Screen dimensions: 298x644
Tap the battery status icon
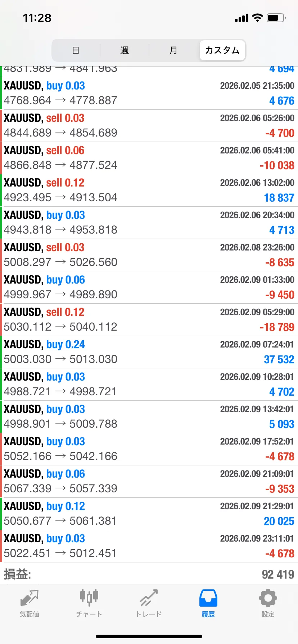point(276,18)
